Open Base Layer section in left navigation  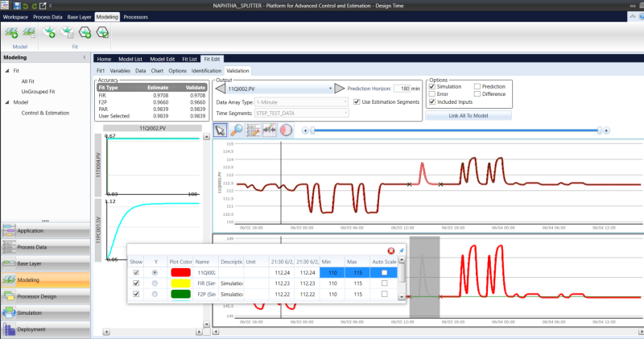click(46, 263)
